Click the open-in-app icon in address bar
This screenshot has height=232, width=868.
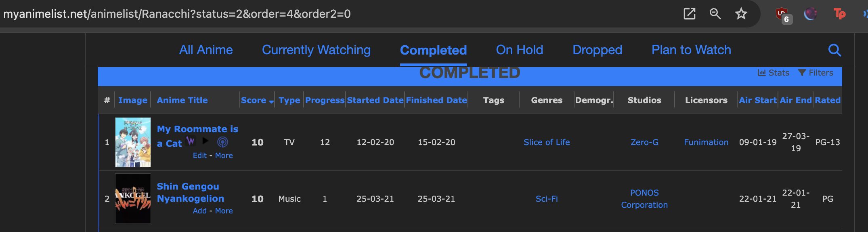pyautogui.click(x=689, y=14)
